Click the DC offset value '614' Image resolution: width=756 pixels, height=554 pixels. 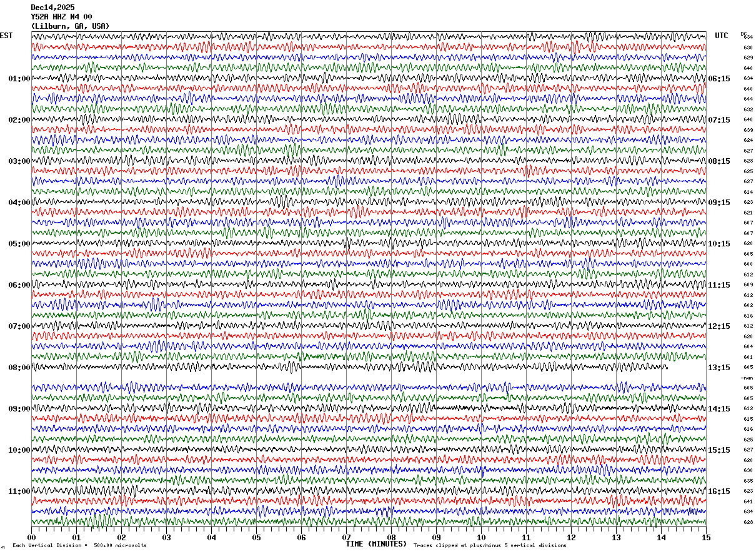coord(748,192)
